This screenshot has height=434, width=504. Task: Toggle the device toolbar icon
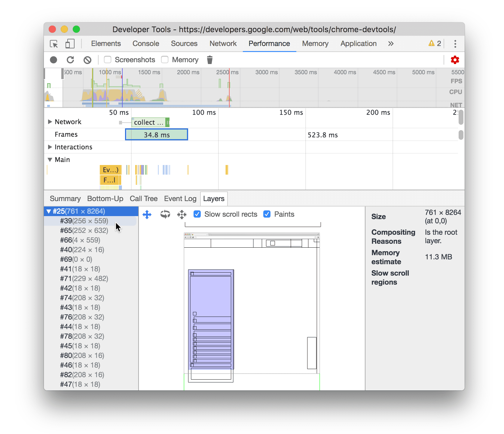coord(70,44)
